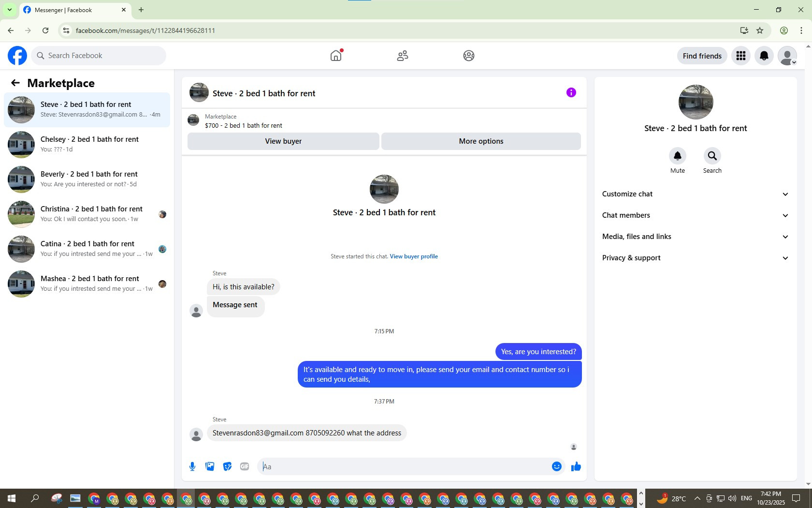Viewport: 812px width, 508px height.
Task: Click the Find friends button
Action: click(702, 56)
